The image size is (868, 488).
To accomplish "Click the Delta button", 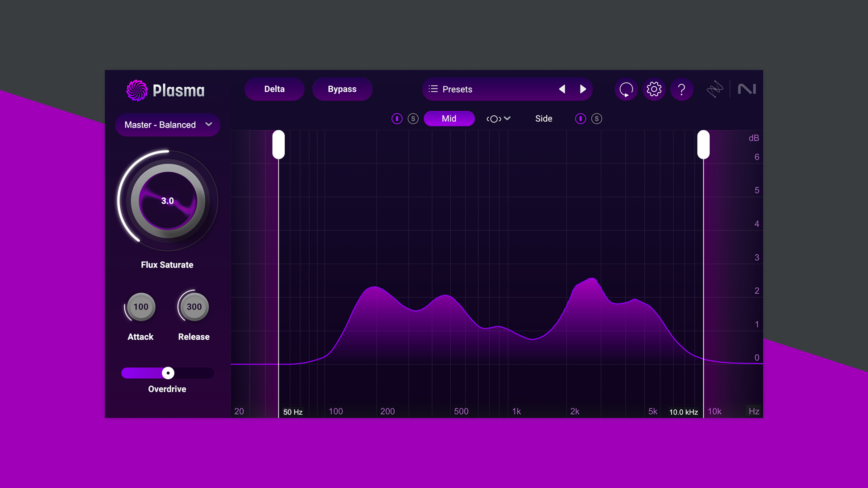I will pyautogui.click(x=274, y=89).
